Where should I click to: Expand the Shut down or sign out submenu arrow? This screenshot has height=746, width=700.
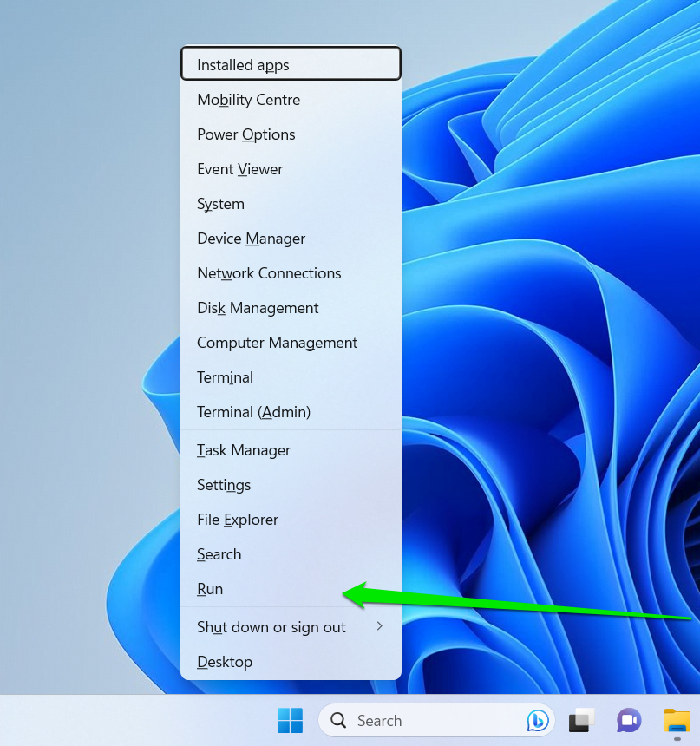379,626
